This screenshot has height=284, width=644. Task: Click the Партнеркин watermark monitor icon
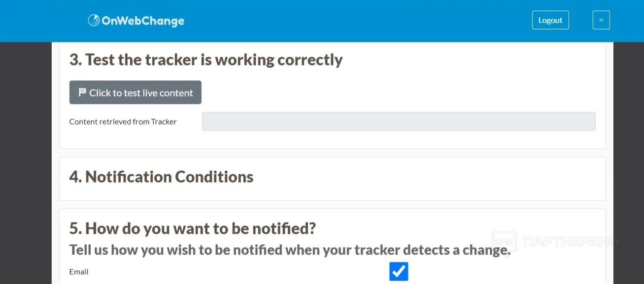click(504, 242)
